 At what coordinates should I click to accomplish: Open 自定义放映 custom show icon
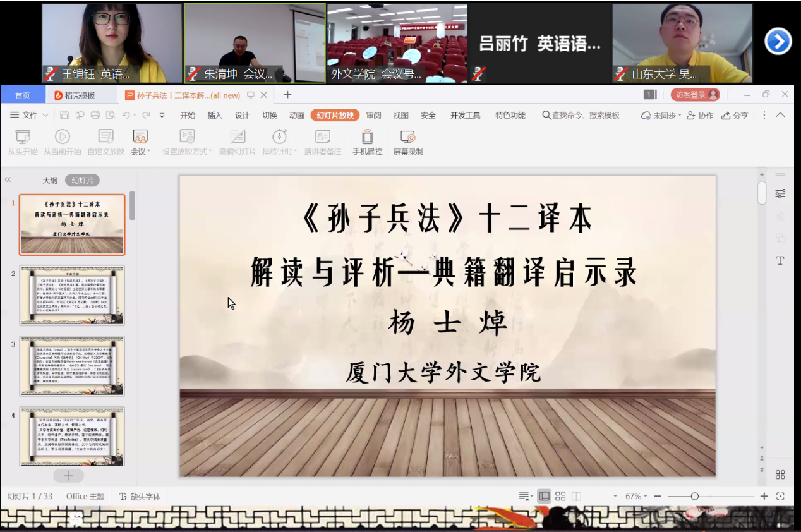tap(105, 137)
